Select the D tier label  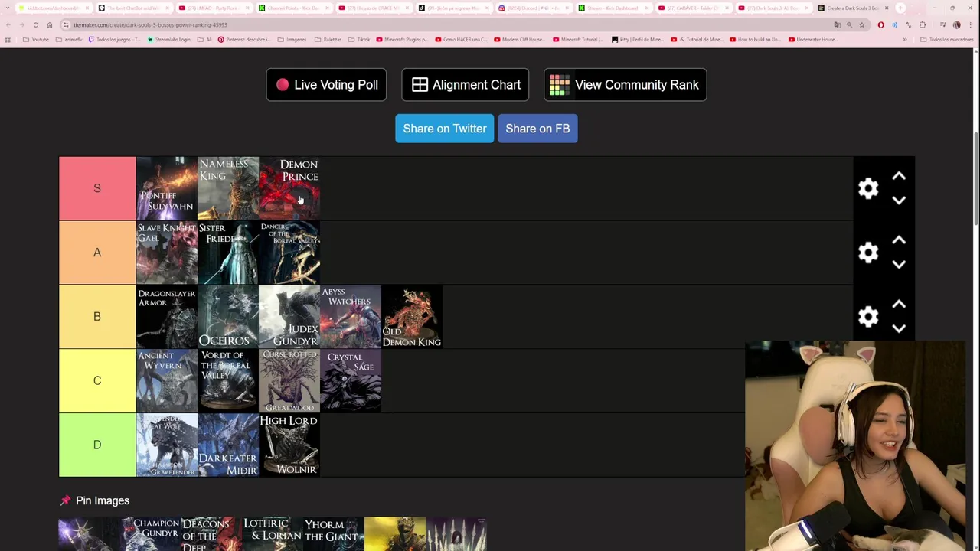click(97, 445)
